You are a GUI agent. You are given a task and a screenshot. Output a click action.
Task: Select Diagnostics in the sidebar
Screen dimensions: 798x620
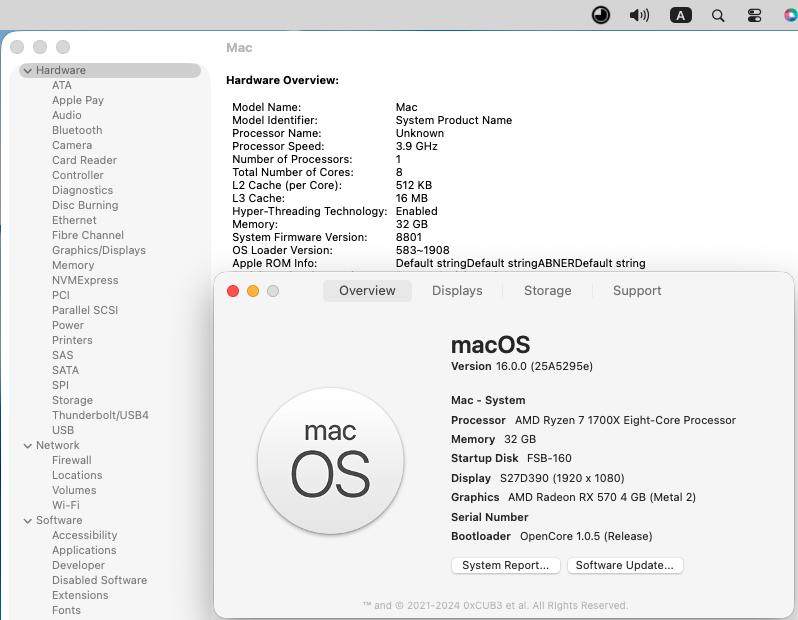82,190
